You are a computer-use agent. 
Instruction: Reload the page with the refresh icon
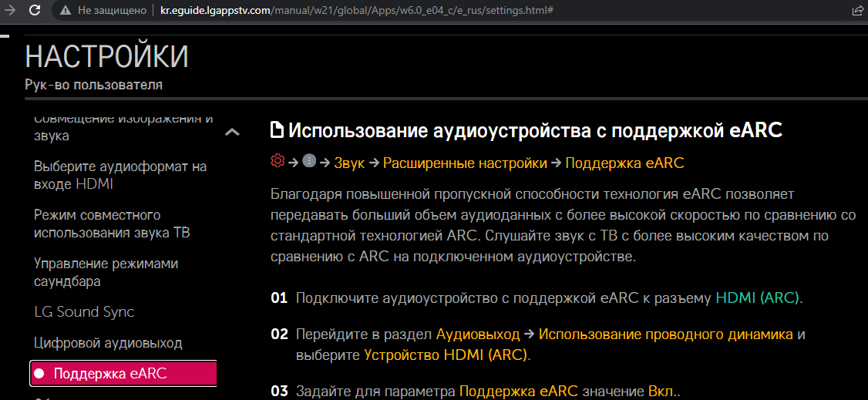point(34,11)
